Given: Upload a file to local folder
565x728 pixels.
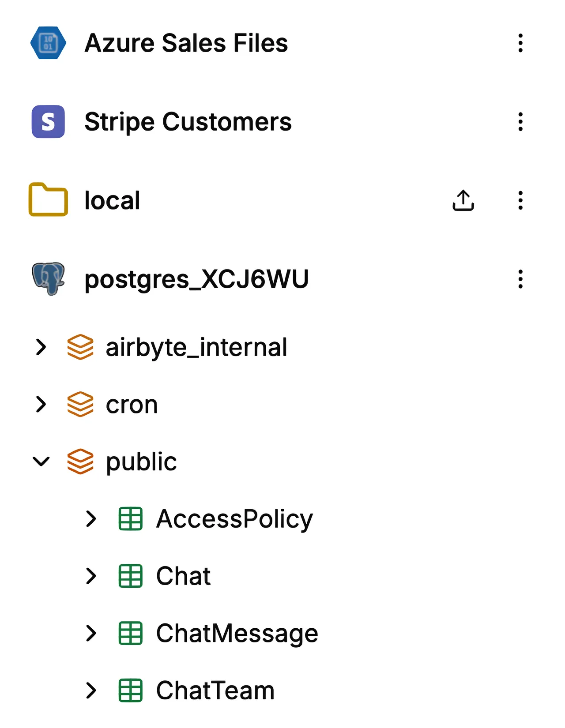Looking at the screenshot, I should click(x=463, y=200).
